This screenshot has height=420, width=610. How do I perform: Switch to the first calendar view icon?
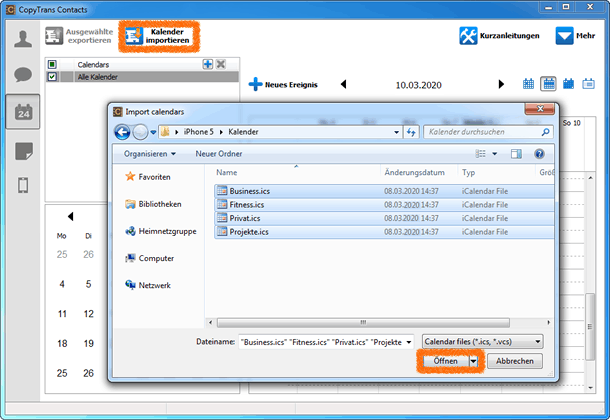tap(528, 84)
